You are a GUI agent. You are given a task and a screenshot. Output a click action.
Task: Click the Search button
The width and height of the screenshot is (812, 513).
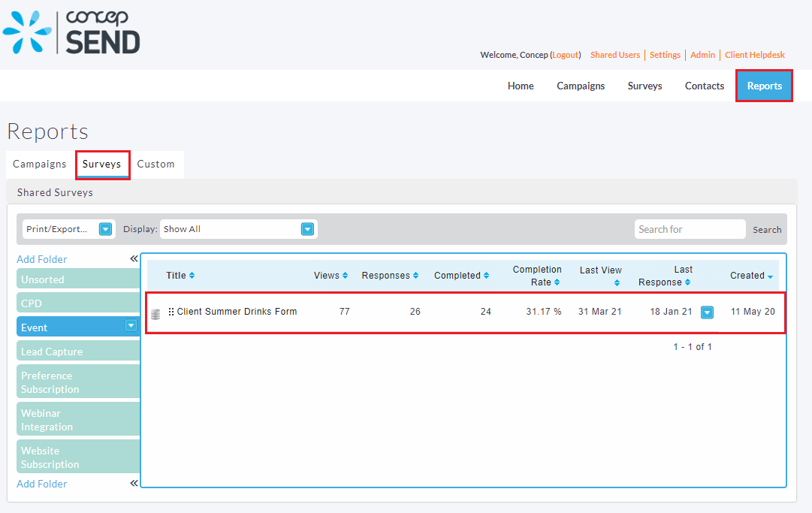[x=767, y=229]
